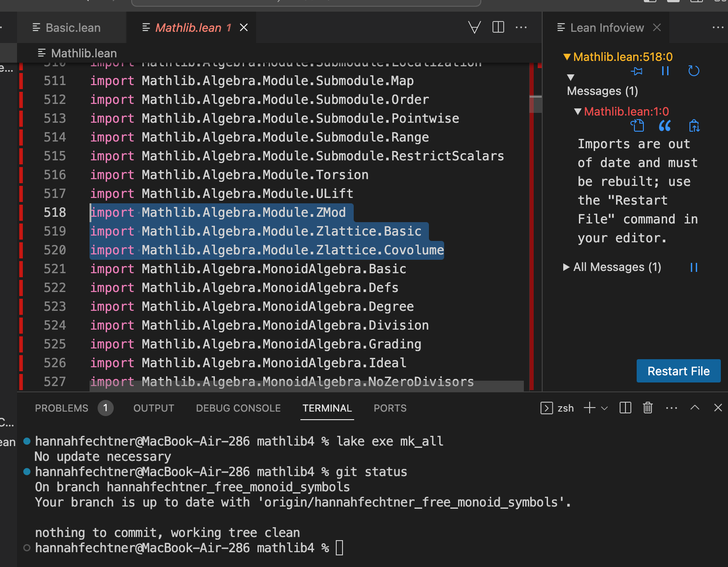Split the terminal panel
Image resolution: width=728 pixels, height=567 pixels.
[625, 408]
